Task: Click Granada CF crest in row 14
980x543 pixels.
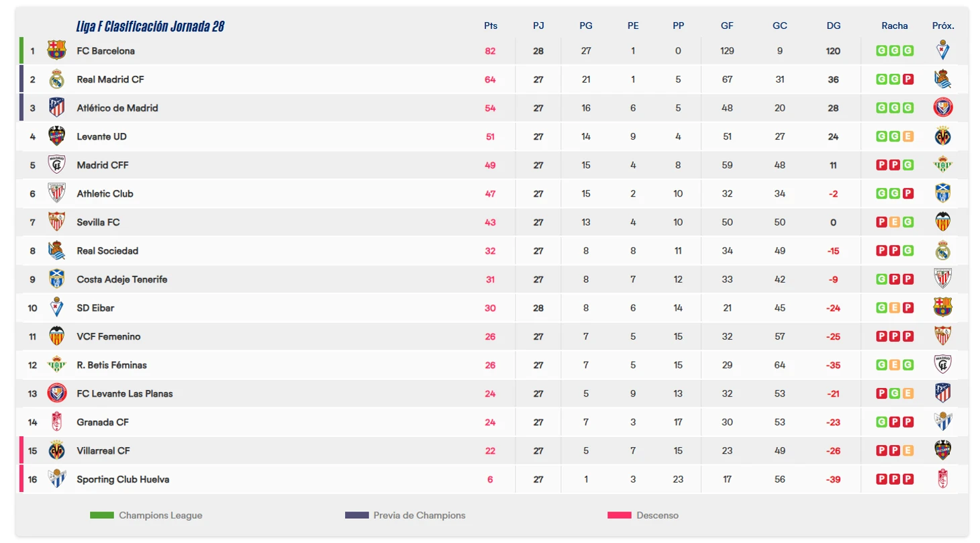Action: tap(56, 422)
